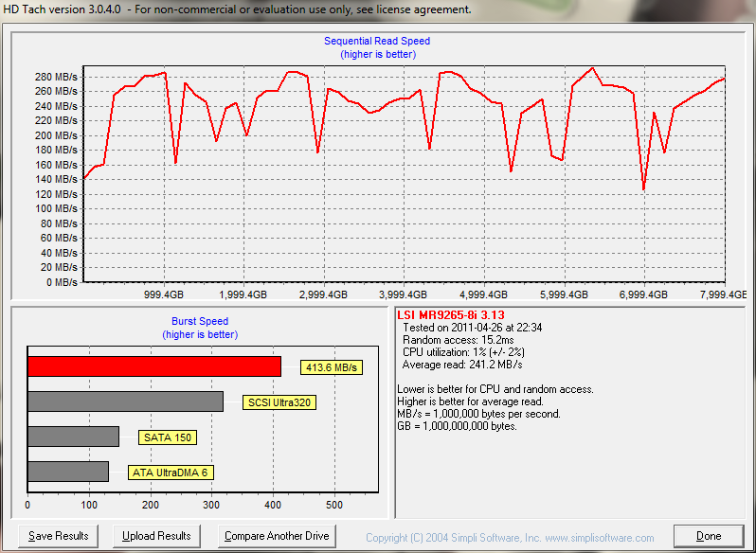
Task: Click the SATA 150 yellow label
Action: coord(167,437)
